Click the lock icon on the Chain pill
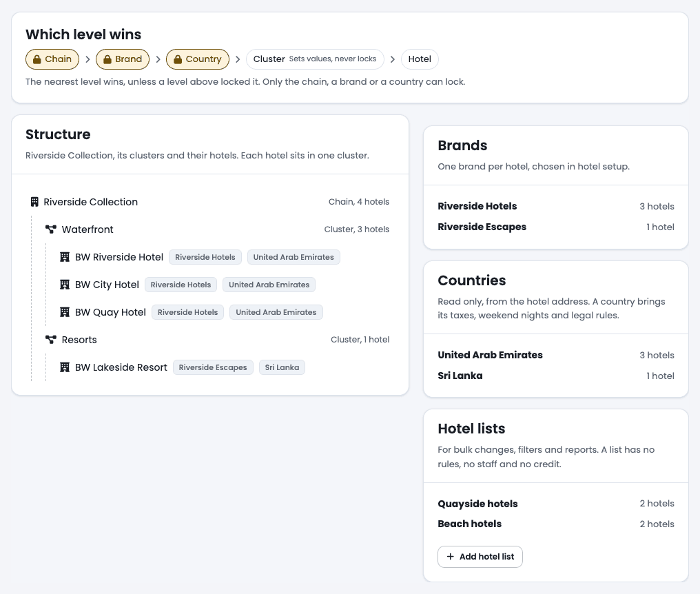The width and height of the screenshot is (700, 594). tap(37, 59)
